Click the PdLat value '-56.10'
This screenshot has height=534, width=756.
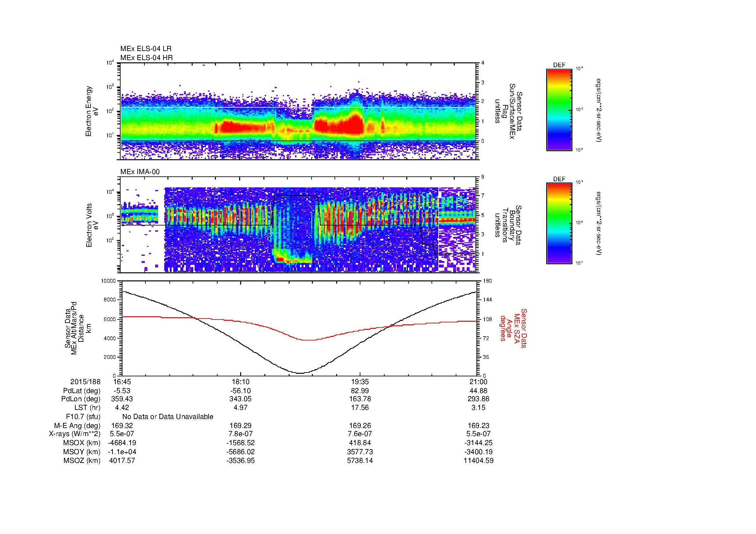[241, 391]
